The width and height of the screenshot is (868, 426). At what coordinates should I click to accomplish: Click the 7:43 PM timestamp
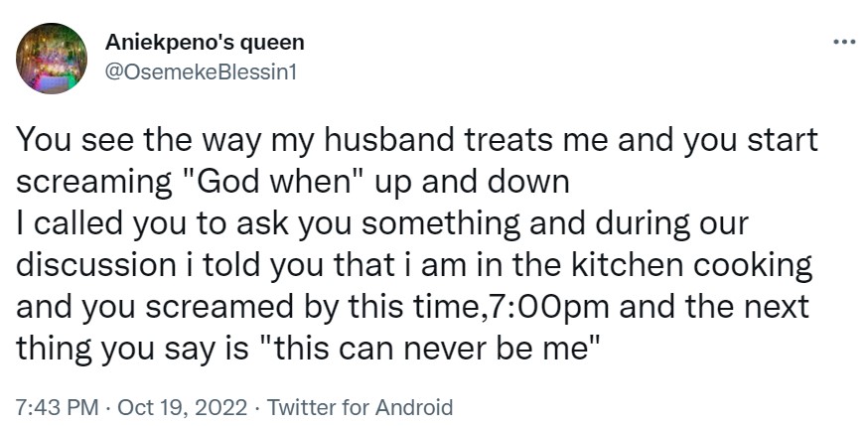point(56,406)
